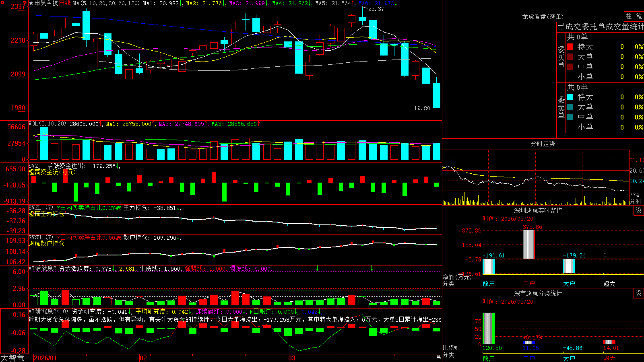Image resolution: width=644 pixels, height=362 pixels.
Task: Click the 笔 view button
Action: tap(639, 16)
